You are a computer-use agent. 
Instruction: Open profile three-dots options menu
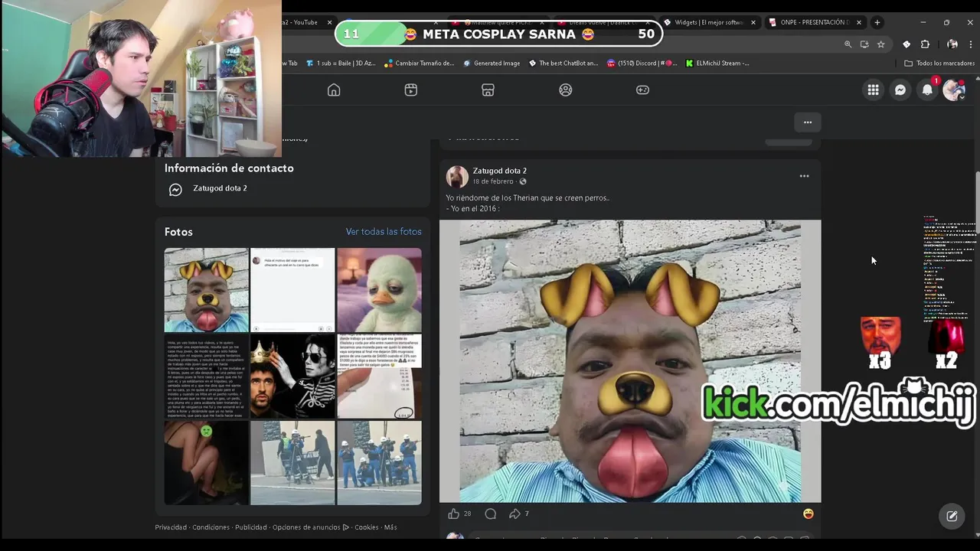pyautogui.click(x=807, y=122)
